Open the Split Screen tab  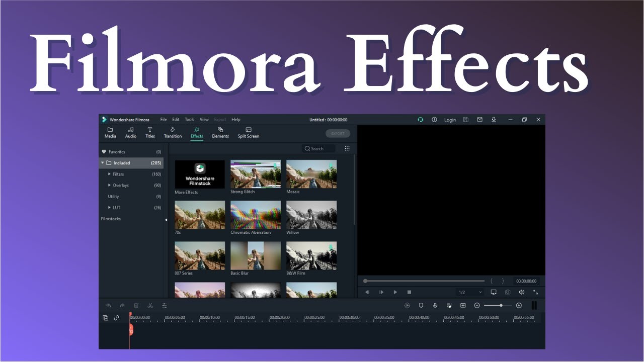coord(249,133)
